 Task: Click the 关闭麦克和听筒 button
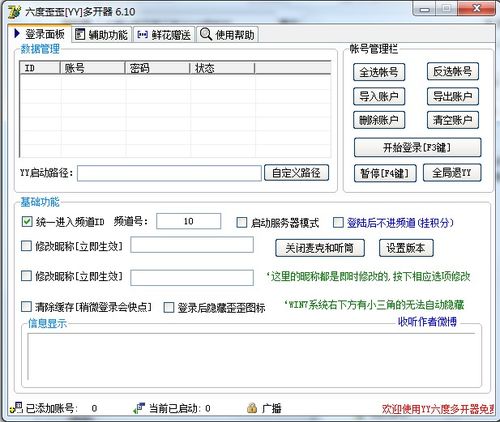point(320,248)
